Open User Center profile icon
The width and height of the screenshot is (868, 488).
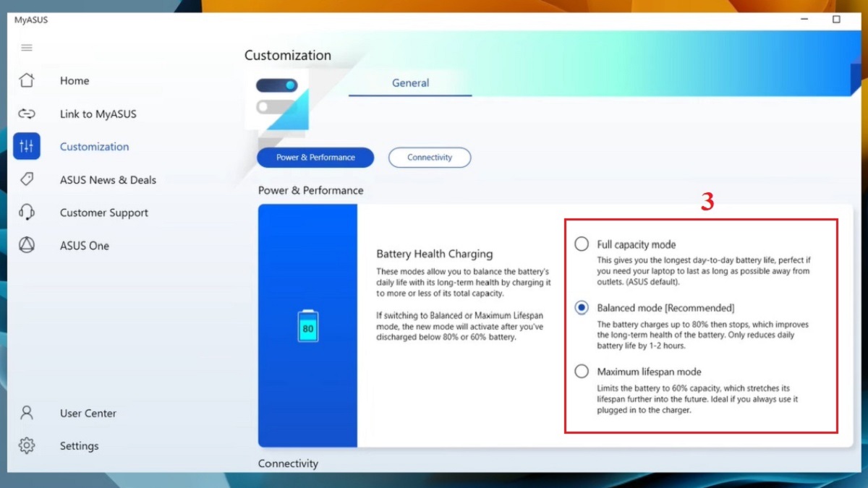pos(27,412)
